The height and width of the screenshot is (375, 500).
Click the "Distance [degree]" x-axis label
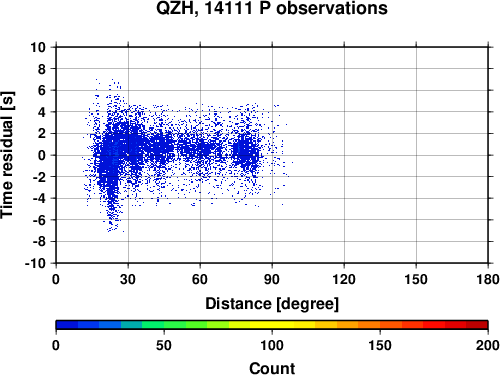point(272,304)
